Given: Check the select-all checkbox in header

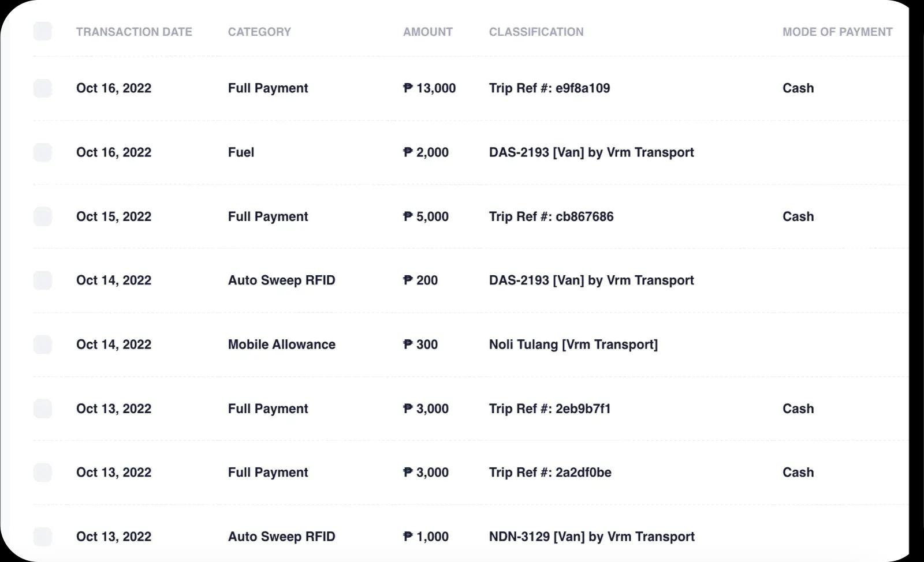Looking at the screenshot, I should (43, 31).
